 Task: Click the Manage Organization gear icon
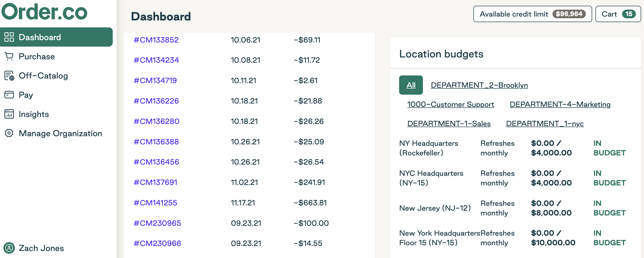point(9,133)
